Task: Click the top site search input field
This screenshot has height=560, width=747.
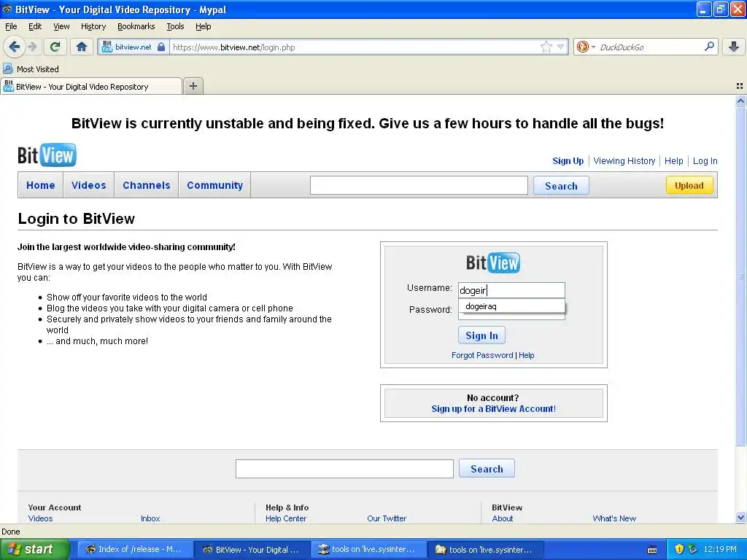Action: [419, 185]
